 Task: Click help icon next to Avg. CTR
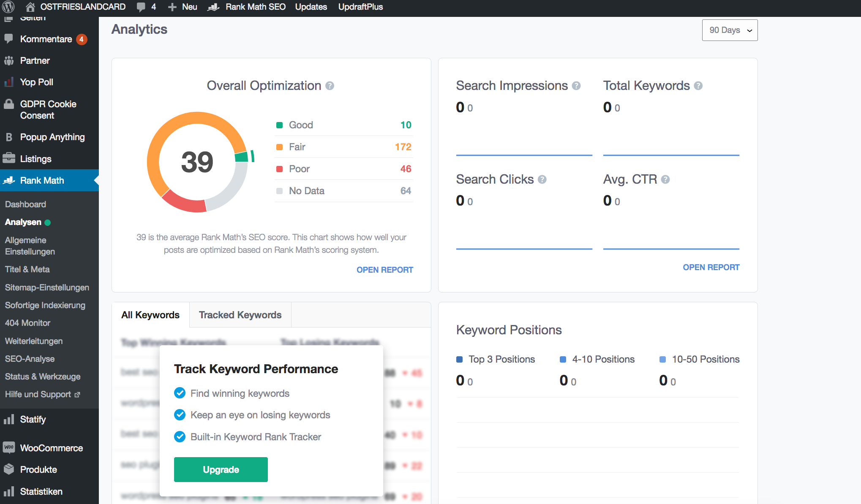[x=665, y=179]
